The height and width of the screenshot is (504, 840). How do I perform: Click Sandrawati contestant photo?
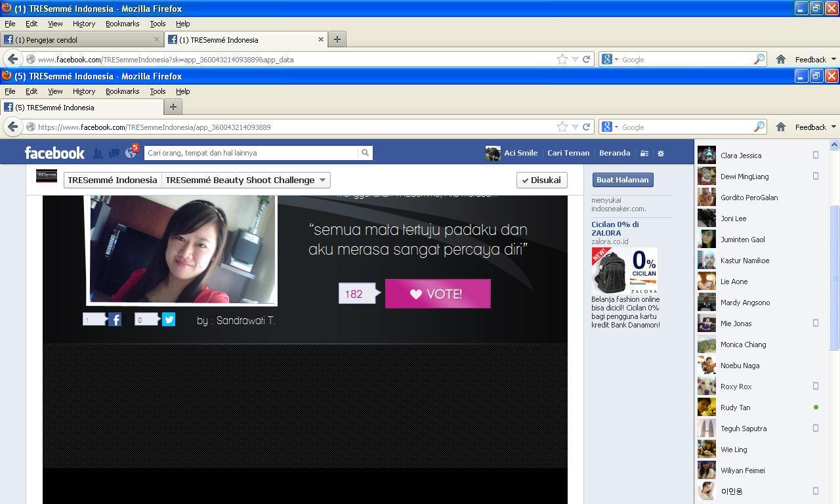click(x=182, y=249)
